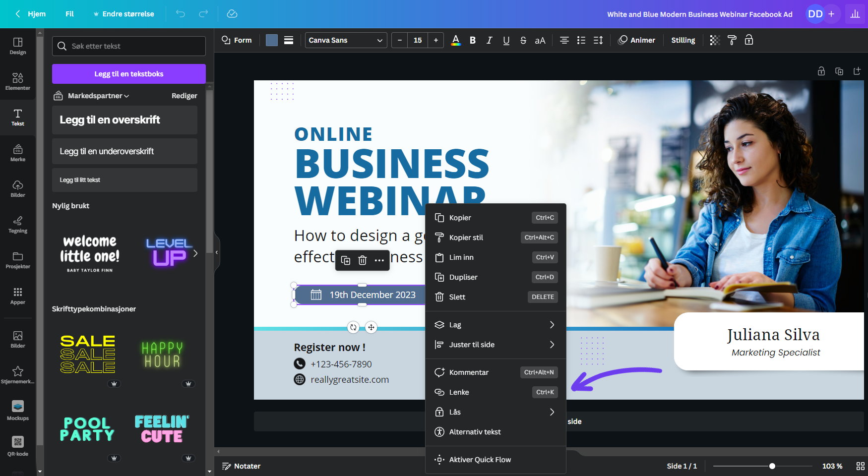The width and height of the screenshot is (868, 476).
Task: Choose Alternativ tekst from the context menu
Action: [x=496, y=432]
